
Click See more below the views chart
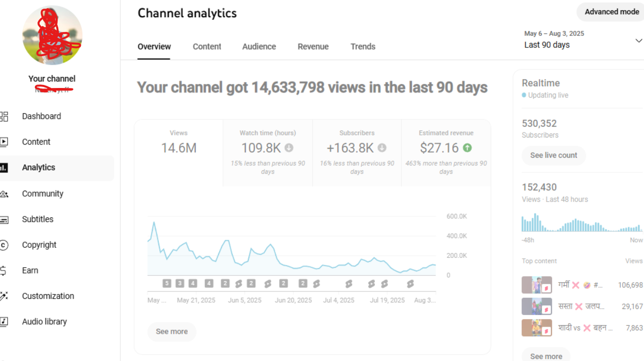pyautogui.click(x=171, y=332)
